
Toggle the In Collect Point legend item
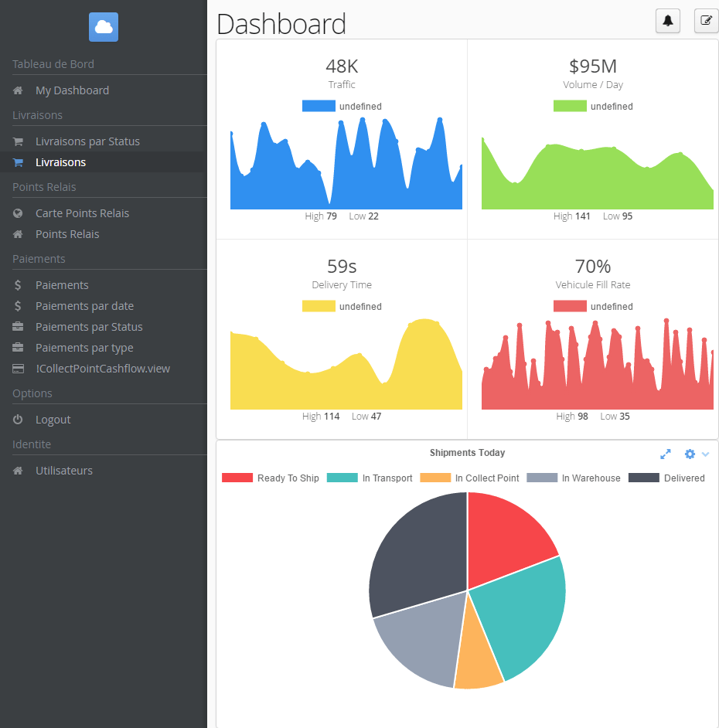pos(469,478)
